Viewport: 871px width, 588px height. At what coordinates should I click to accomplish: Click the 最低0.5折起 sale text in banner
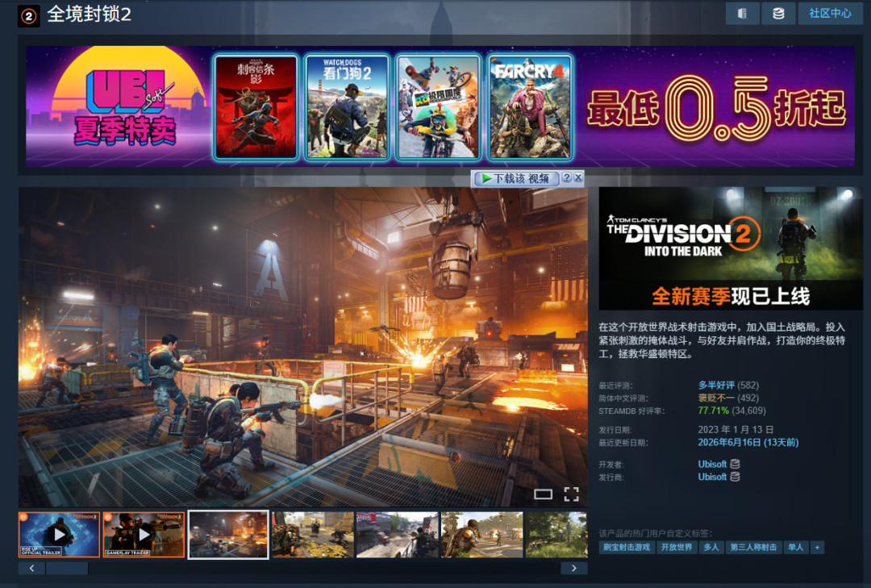click(x=717, y=108)
